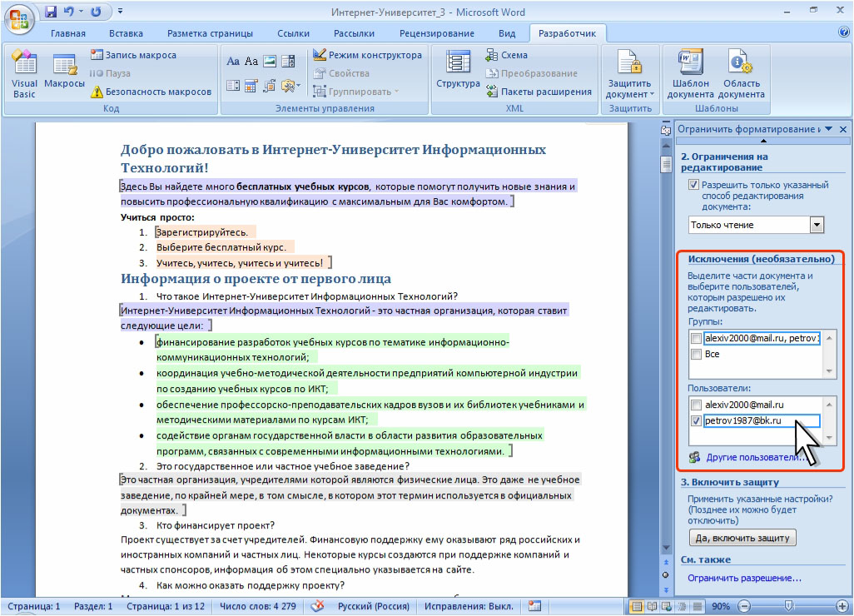Insert a drop-down list content control
The image size is (854, 616).
233,86
